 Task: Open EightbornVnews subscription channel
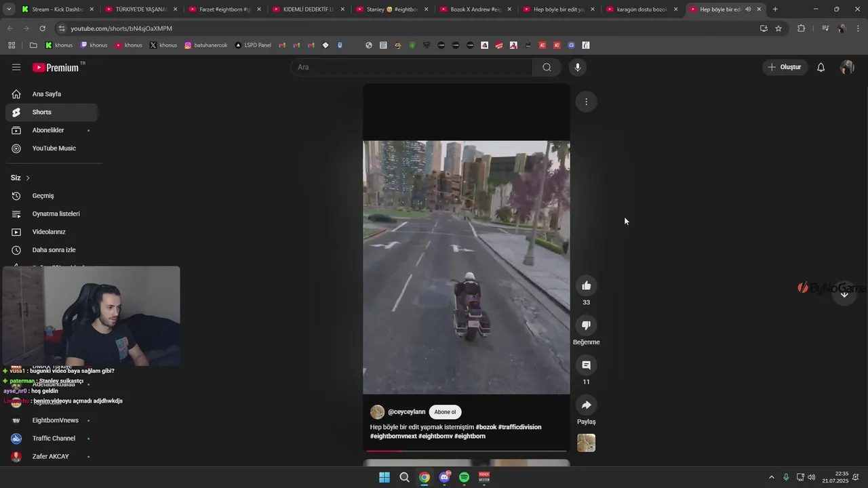click(52, 421)
